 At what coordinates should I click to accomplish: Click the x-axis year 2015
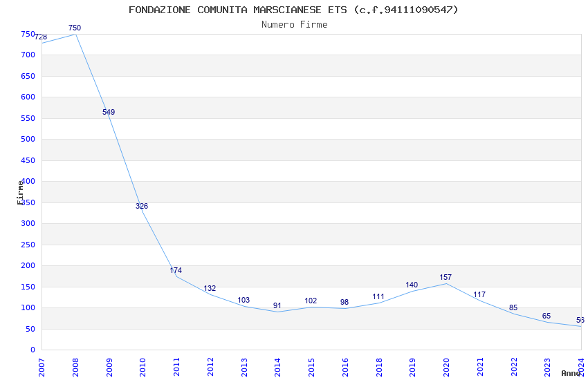tap(311, 368)
